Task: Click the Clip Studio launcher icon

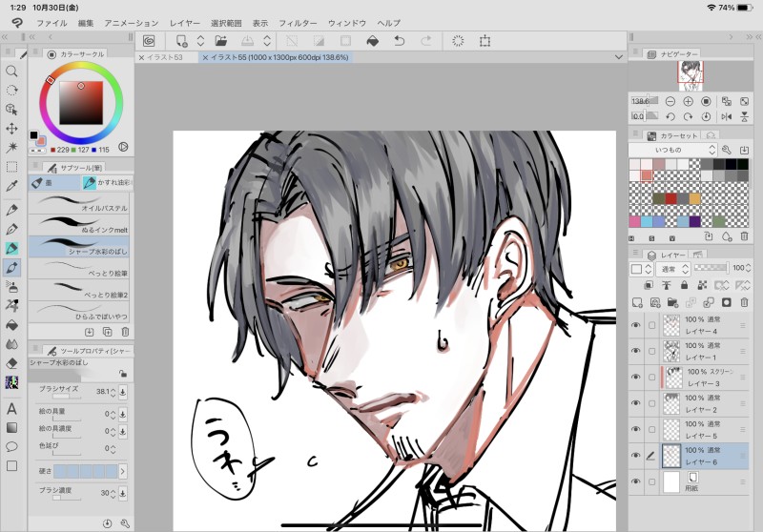Action: pyautogui.click(x=149, y=41)
